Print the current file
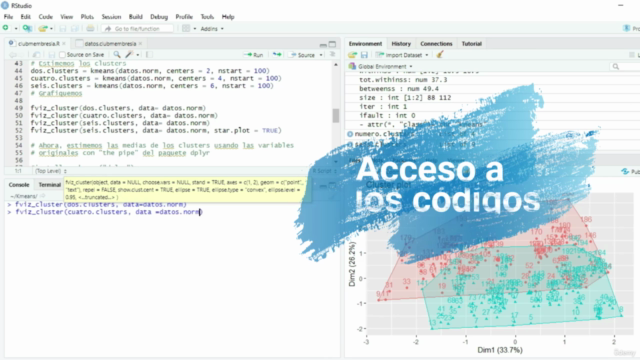The image size is (640, 360). pos(90,29)
